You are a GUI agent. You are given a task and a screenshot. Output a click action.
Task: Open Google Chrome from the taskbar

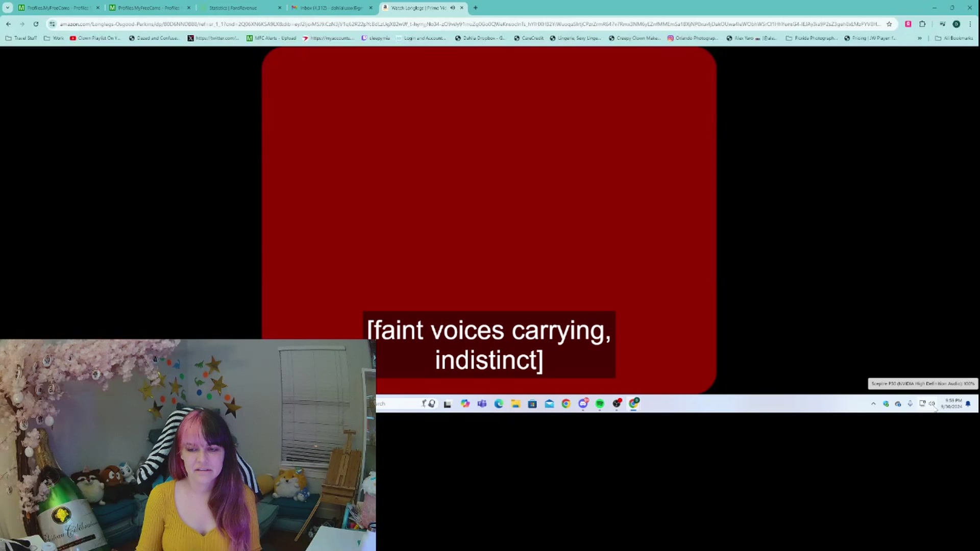pos(566,404)
